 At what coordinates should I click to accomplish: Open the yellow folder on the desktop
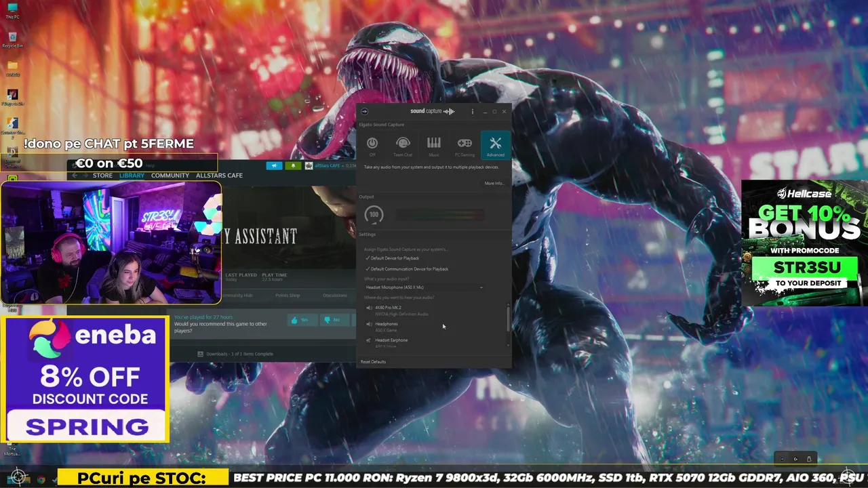[12, 68]
